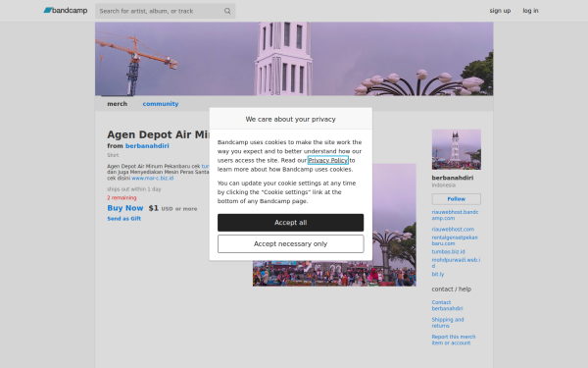
Task: Click the bold berbanahdiri name in sidebar
Action: tap(452, 178)
